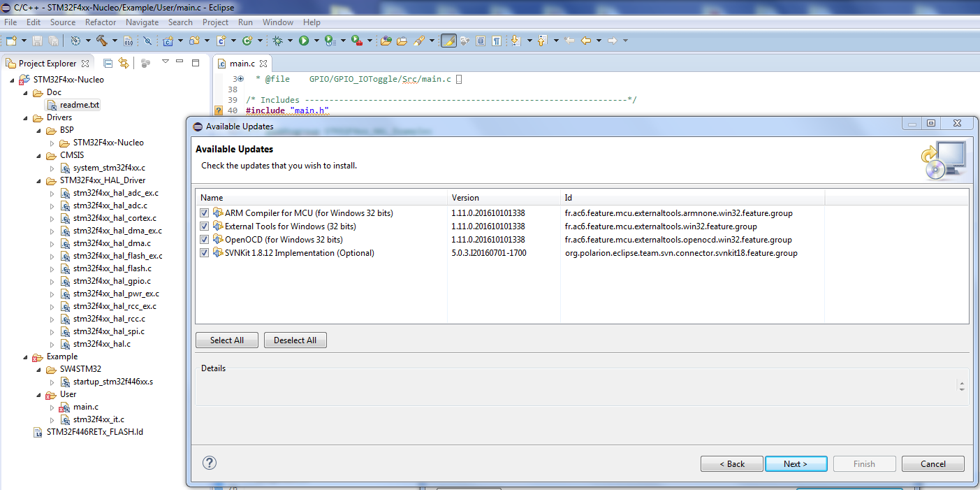Click the Build hammer icon
This screenshot has height=490, width=980.
click(101, 41)
